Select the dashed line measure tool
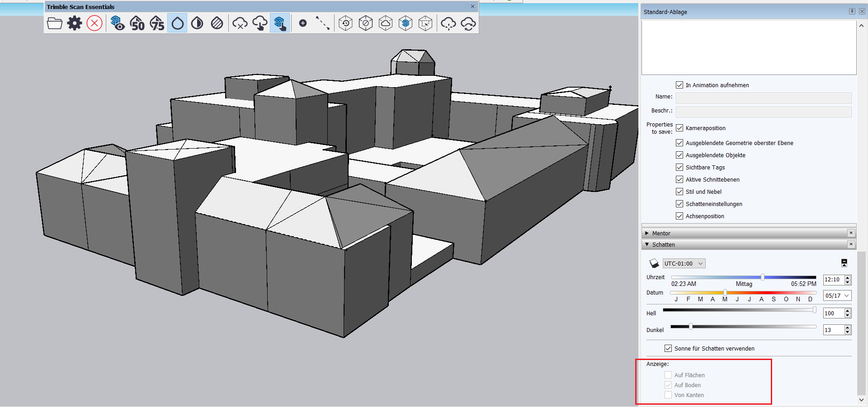Image resolution: width=868 pixels, height=407 pixels. coord(322,23)
